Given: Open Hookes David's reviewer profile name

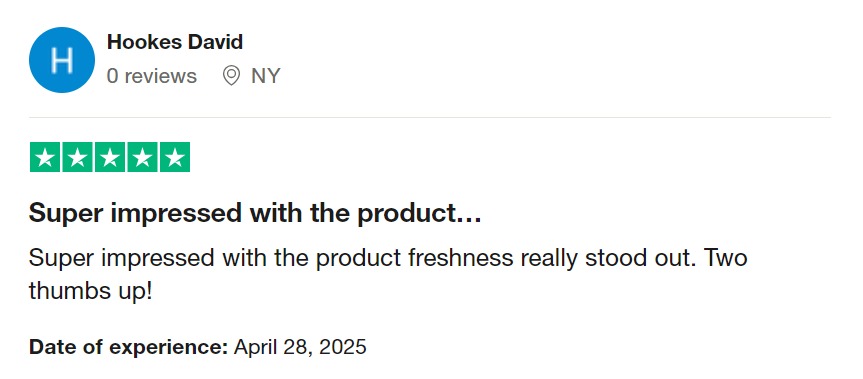Looking at the screenshot, I should [175, 42].
